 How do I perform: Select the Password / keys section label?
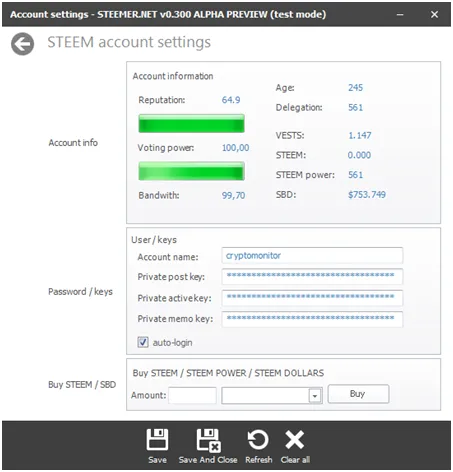point(80,292)
